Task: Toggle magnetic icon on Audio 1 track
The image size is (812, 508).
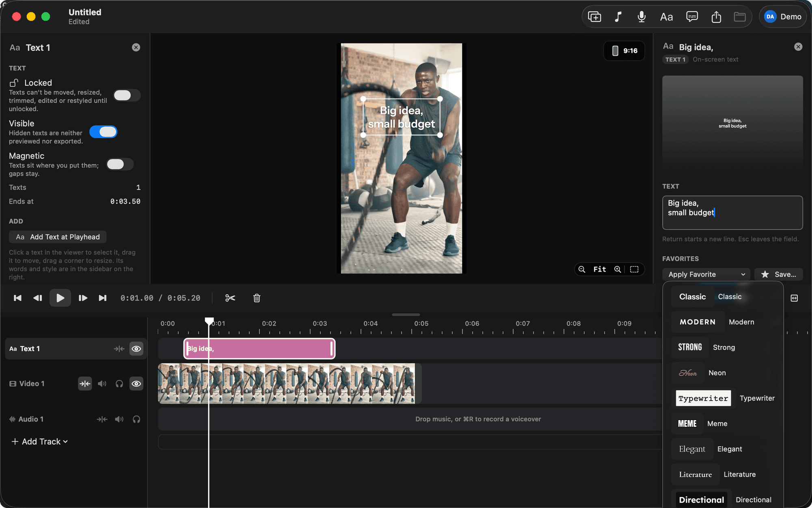Action: point(102,419)
